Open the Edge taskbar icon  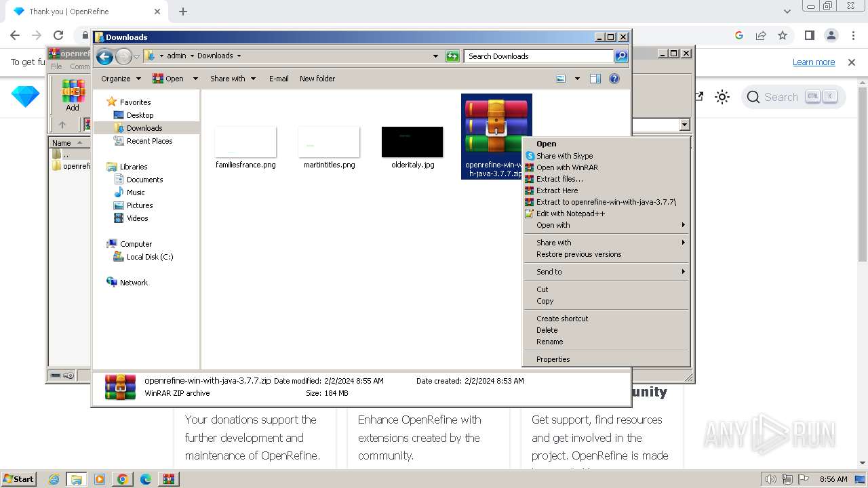point(145,479)
